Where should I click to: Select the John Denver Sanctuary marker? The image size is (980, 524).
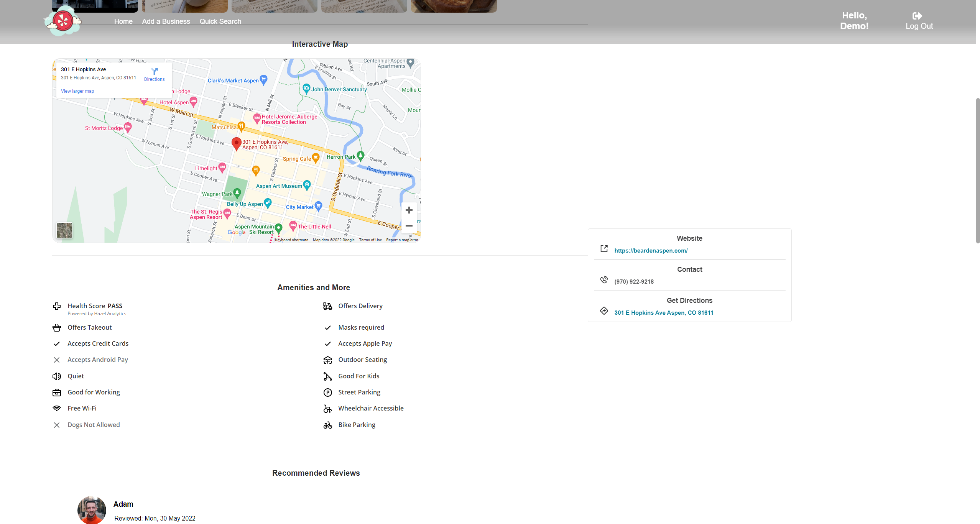point(306,89)
